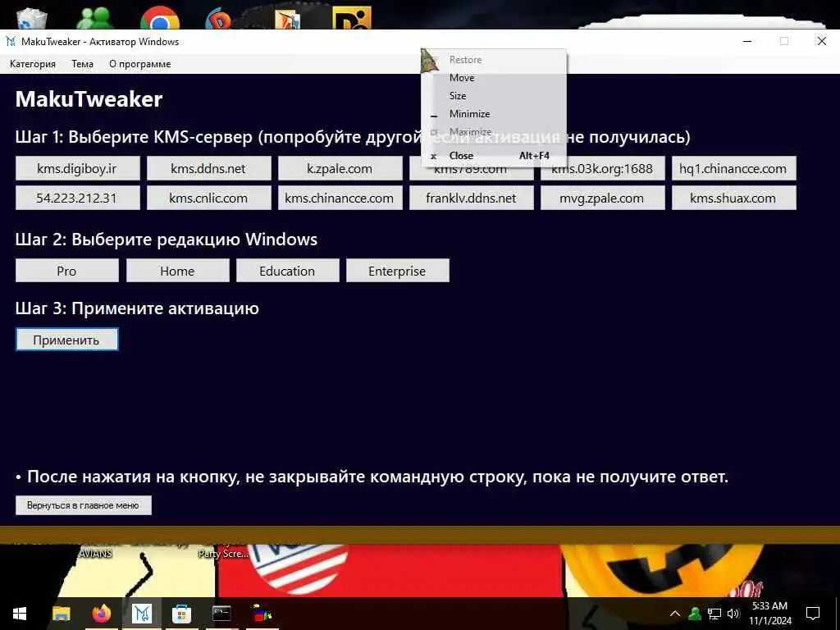
Task: Open the network status tray icon
Action: (714, 614)
